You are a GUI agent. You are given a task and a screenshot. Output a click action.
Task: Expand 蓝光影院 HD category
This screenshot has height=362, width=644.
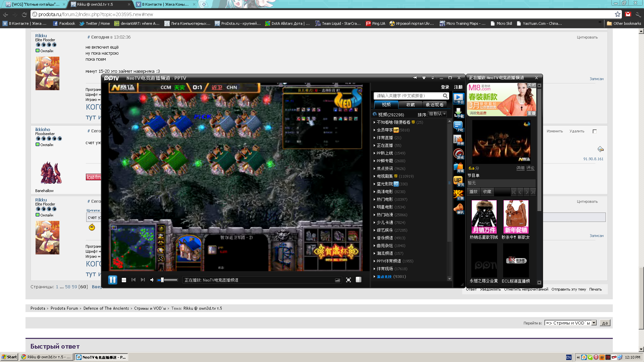point(391,184)
